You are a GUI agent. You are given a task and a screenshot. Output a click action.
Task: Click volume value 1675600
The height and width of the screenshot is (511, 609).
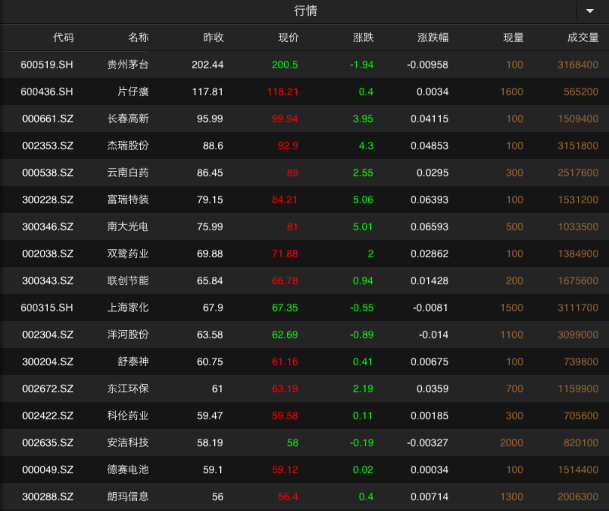click(578, 280)
